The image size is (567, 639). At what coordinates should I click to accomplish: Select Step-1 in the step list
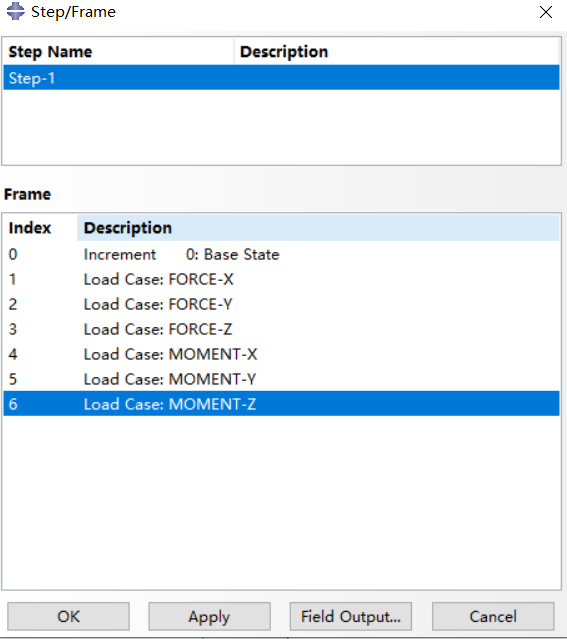pos(281,77)
